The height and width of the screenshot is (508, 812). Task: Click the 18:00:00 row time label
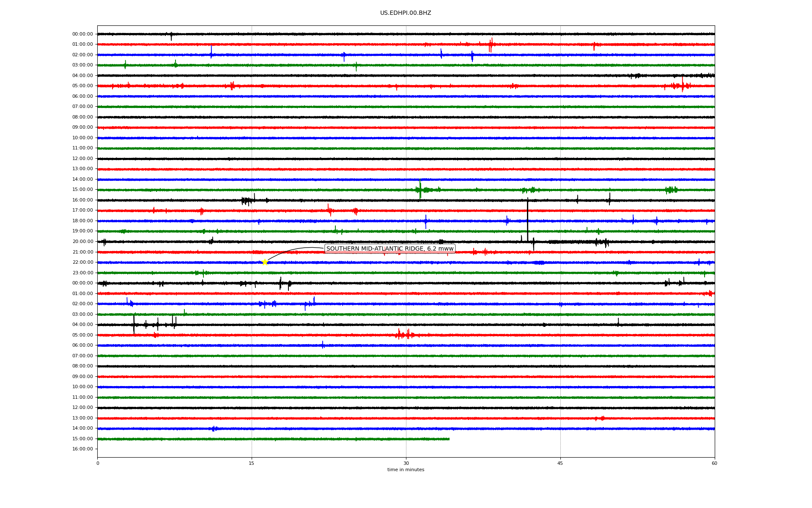[x=82, y=221]
